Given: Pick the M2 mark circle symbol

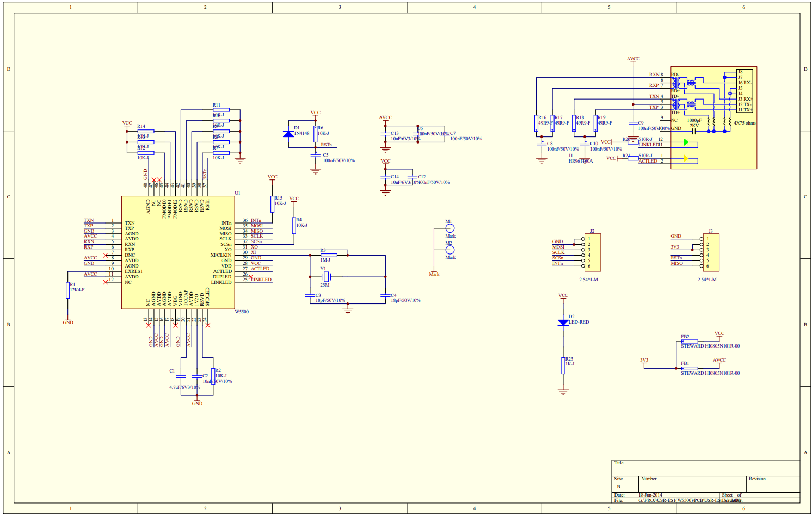Looking at the screenshot, I should [x=450, y=250].
